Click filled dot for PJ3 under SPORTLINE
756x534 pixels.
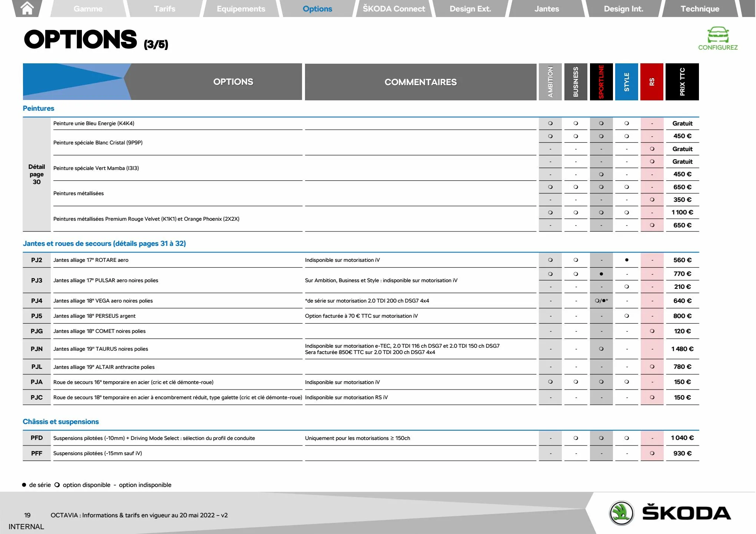coord(601,274)
